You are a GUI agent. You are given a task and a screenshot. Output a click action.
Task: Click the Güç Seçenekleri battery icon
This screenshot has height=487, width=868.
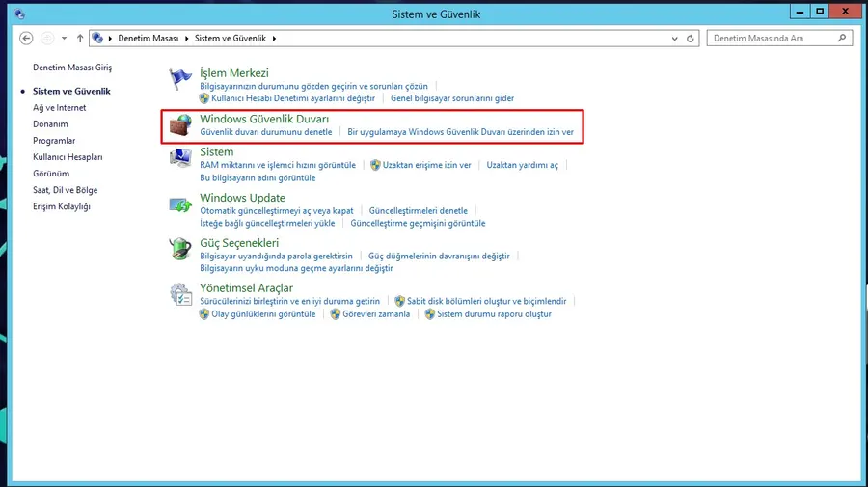[x=180, y=249]
